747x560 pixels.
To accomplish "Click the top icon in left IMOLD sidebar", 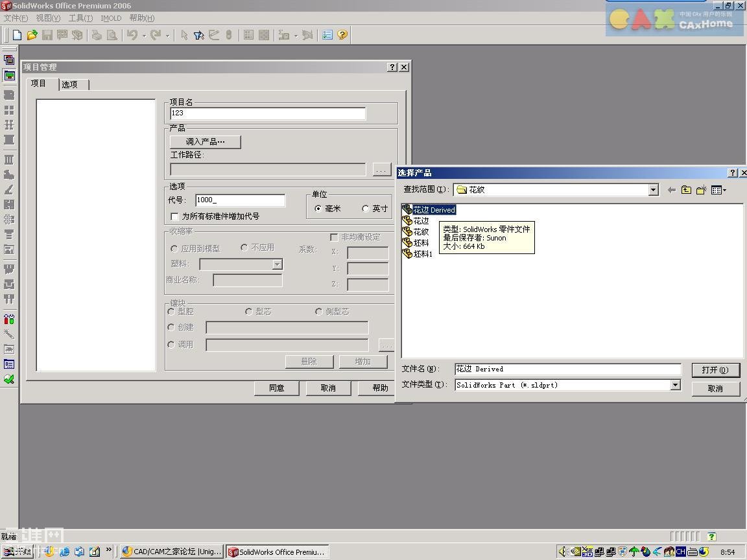I will 9,60.
